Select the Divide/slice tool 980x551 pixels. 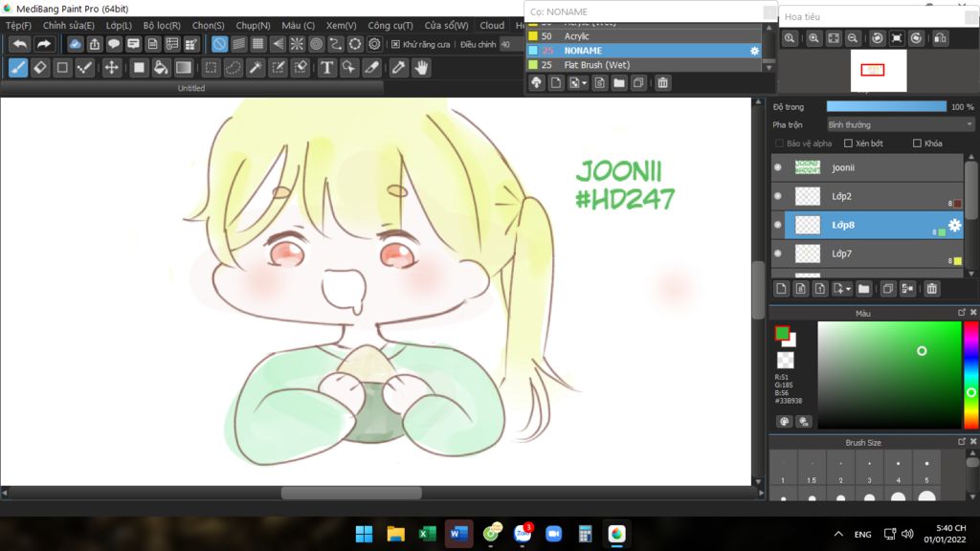[372, 68]
